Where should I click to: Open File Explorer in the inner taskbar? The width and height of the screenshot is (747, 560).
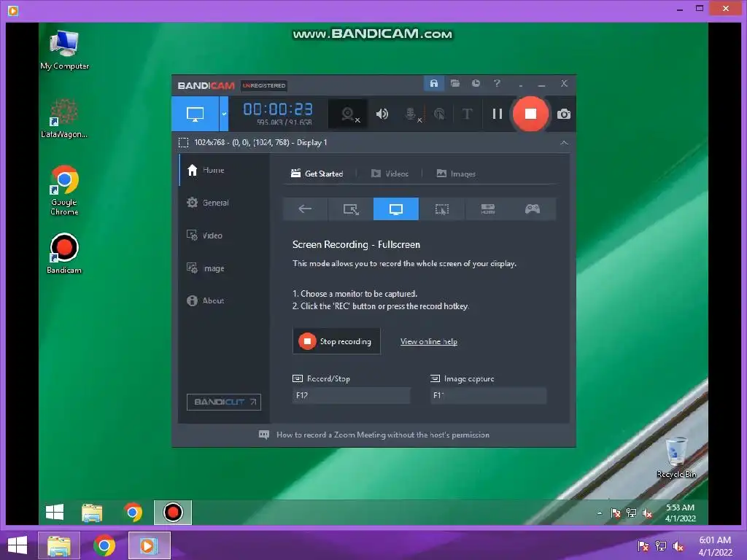tap(92, 513)
